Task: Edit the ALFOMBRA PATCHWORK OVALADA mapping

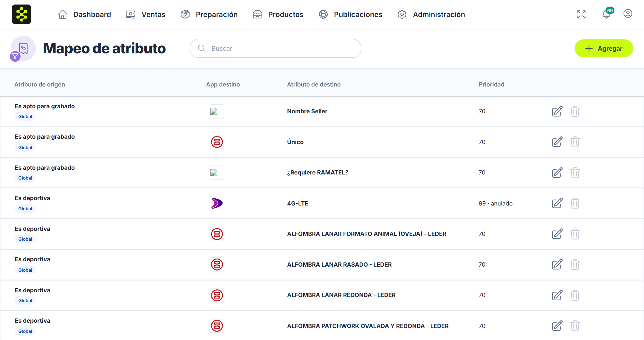Action: (x=557, y=326)
